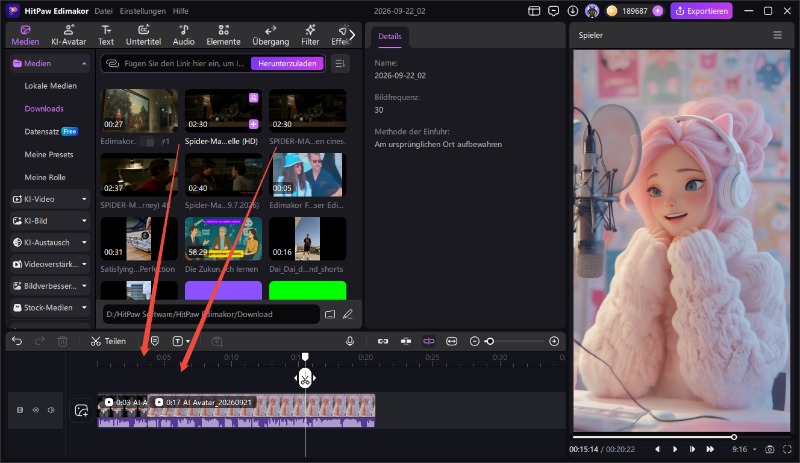Click the download path field
Viewport: 800px width, 463px height.
pos(211,314)
